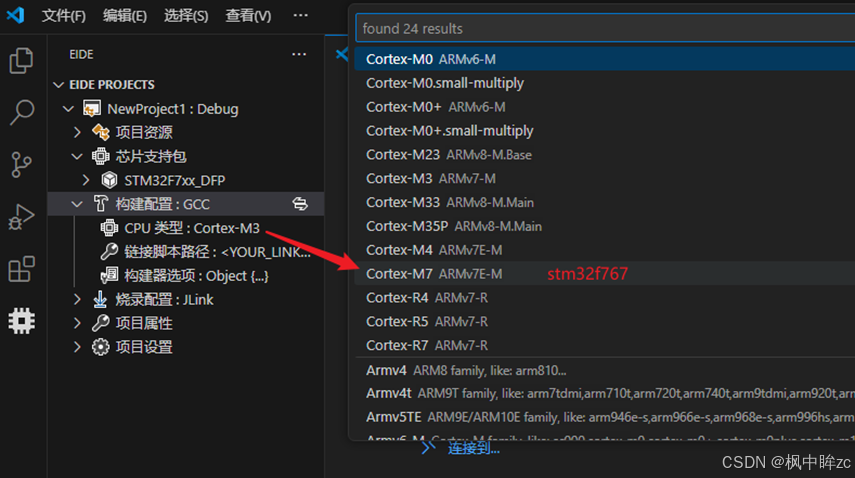The width and height of the screenshot is (855, 478).
Task: Click the NewProject1 project icon
Action: point(92,108)
